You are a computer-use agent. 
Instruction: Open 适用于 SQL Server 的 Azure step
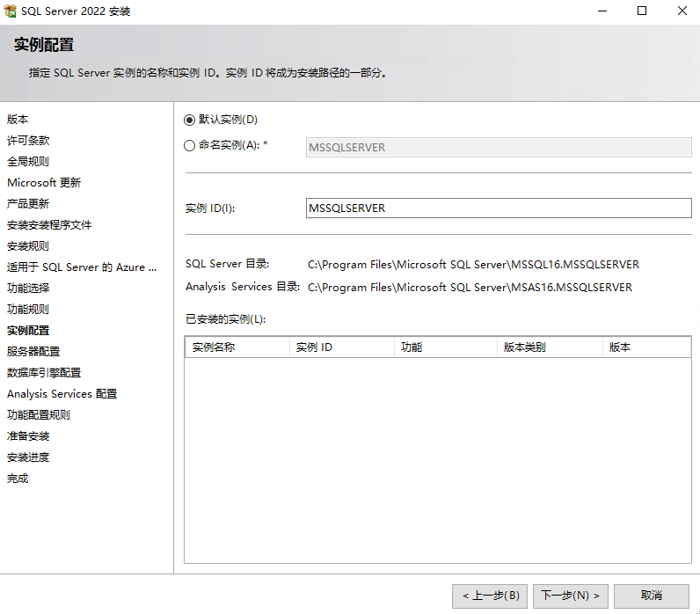tap(82, 267)
